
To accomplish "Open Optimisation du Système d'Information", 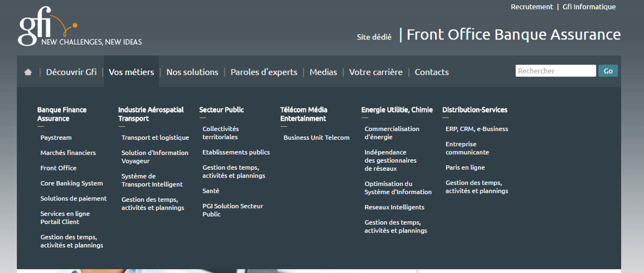I will (398, 188).
